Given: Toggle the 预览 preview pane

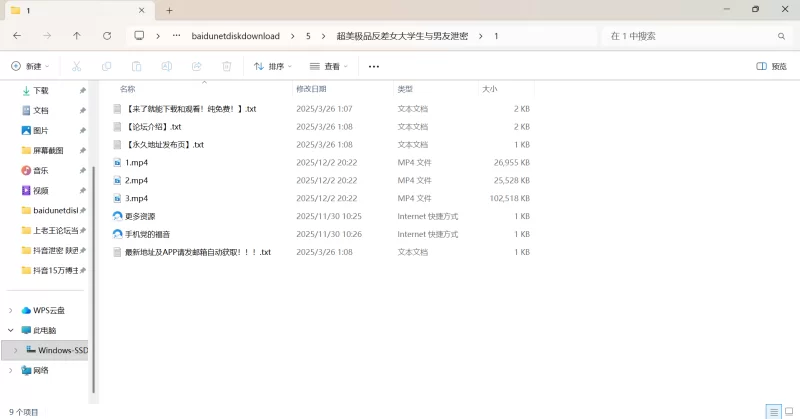Looking at the screenshot, I should pyautogui.click(x=771, y=67).
